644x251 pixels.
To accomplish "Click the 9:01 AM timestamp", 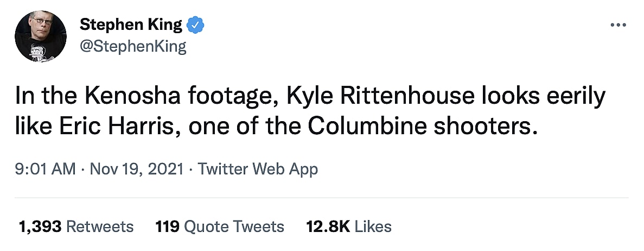I will tap(46, 169).
